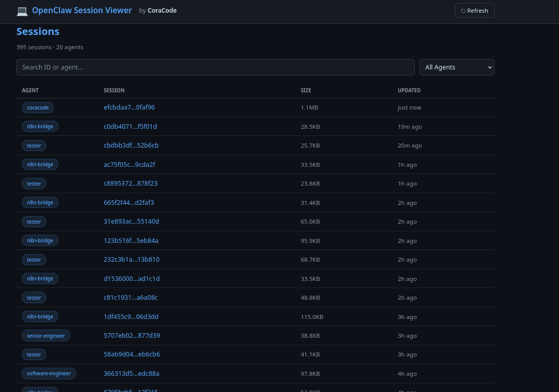This screenshot has width=559, height=392.
Task: Click tester badge for session c81c1931
Action: pyautogui.click(x=34, y=298)
